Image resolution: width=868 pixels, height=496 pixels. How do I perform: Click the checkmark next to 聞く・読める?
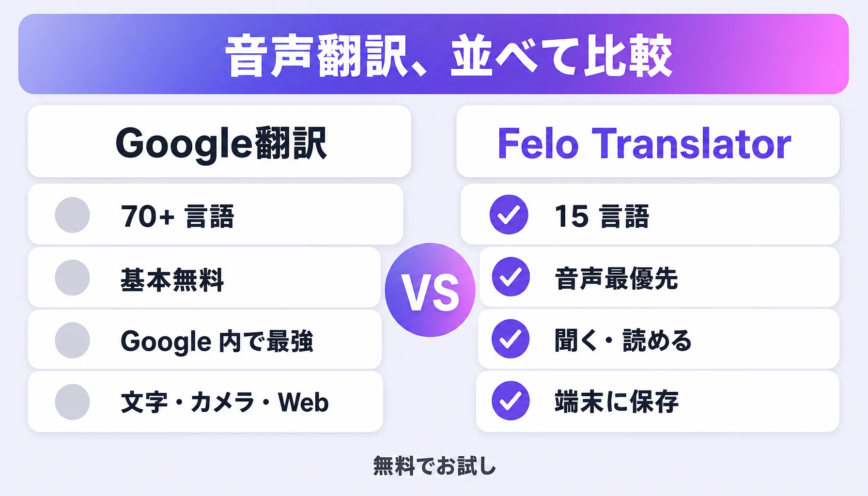coord(511,339)
